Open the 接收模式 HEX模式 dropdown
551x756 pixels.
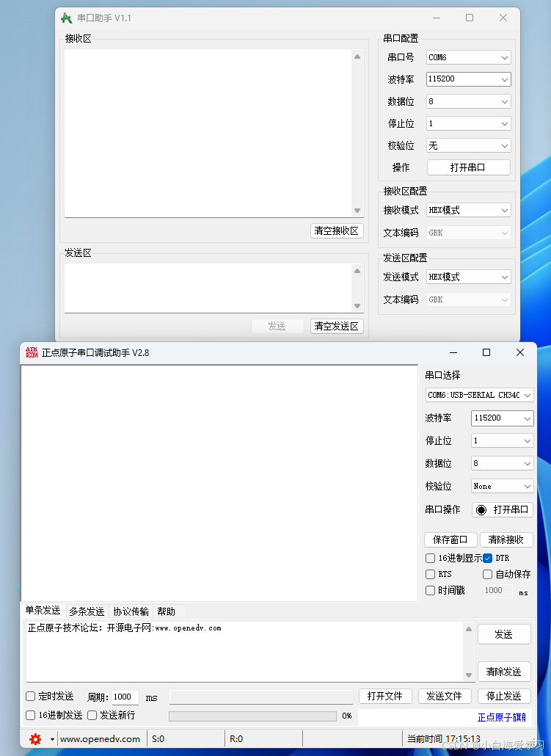(468, 210)
